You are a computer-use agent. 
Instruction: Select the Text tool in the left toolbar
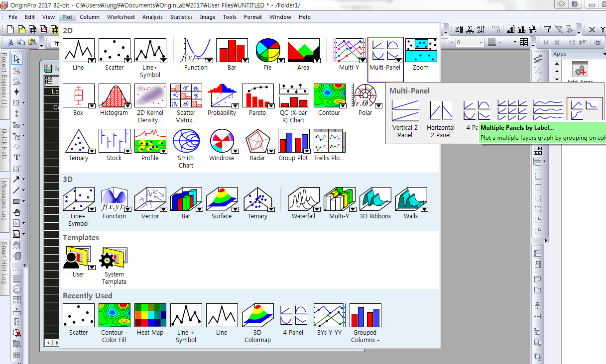[17, 157]
